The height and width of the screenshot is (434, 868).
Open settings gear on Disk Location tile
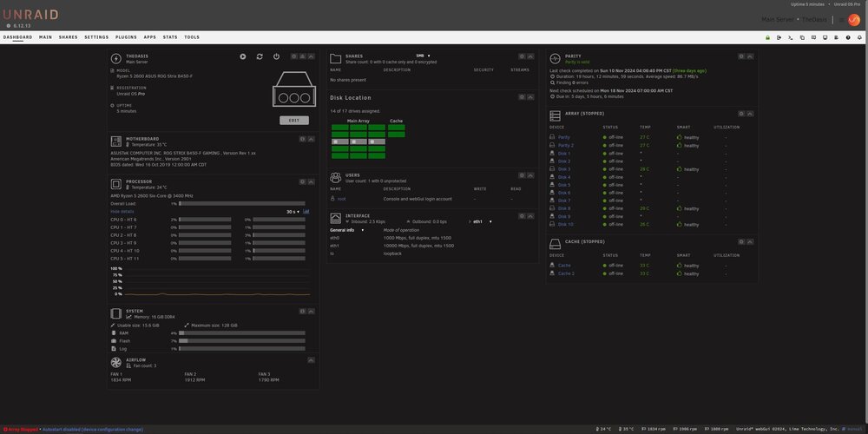(522, 97)
